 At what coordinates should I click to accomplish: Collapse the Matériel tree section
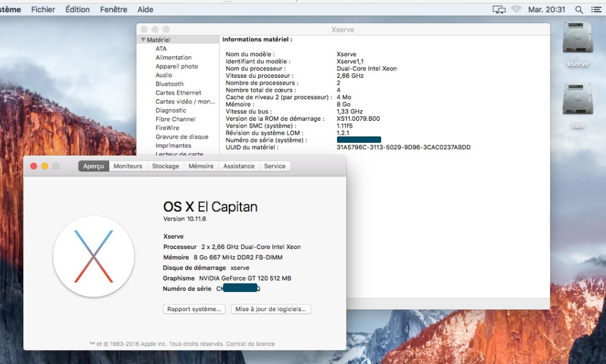click(144, 39)
